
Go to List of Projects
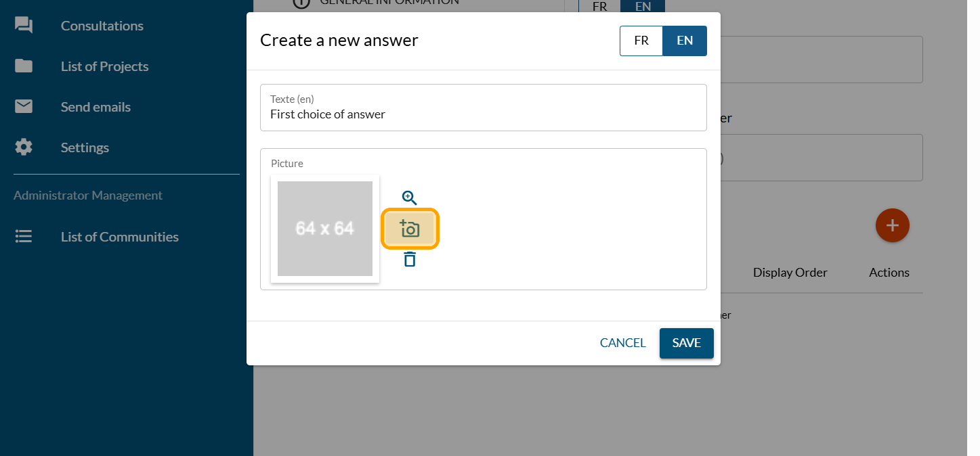tap(104, 66)
